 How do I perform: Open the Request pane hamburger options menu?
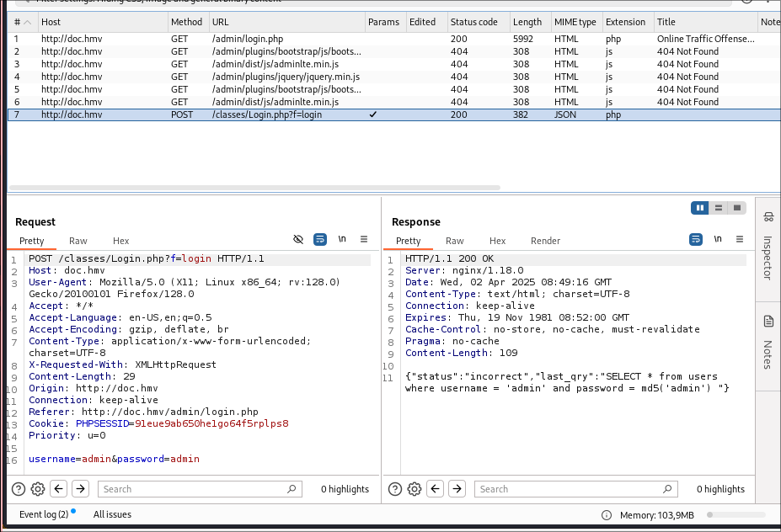(364, 239)
